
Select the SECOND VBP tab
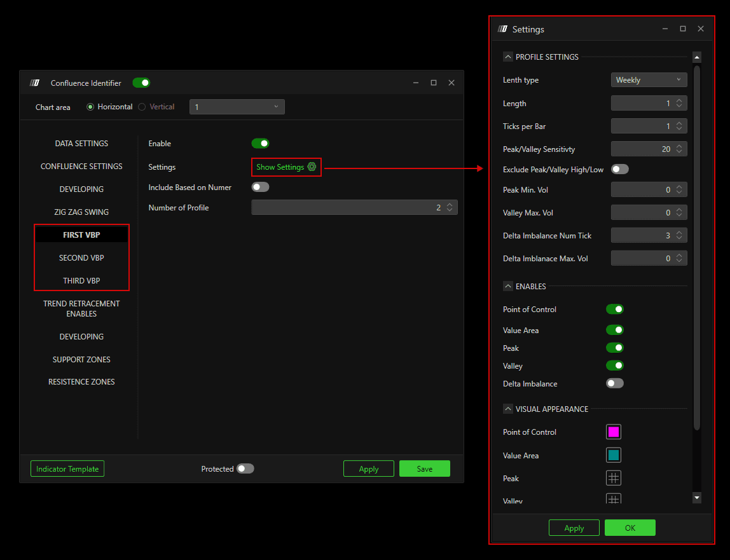point(81,257)
